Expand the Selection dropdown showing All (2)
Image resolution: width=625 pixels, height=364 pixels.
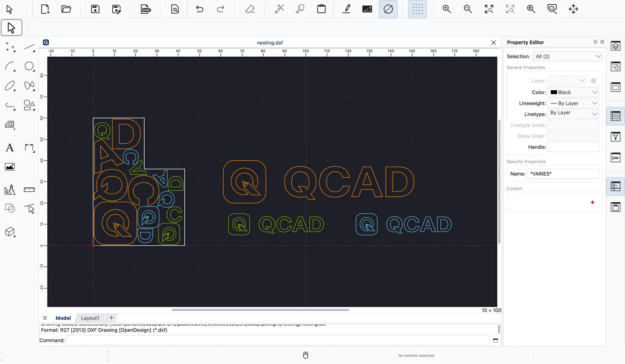[x=568, y=56]
